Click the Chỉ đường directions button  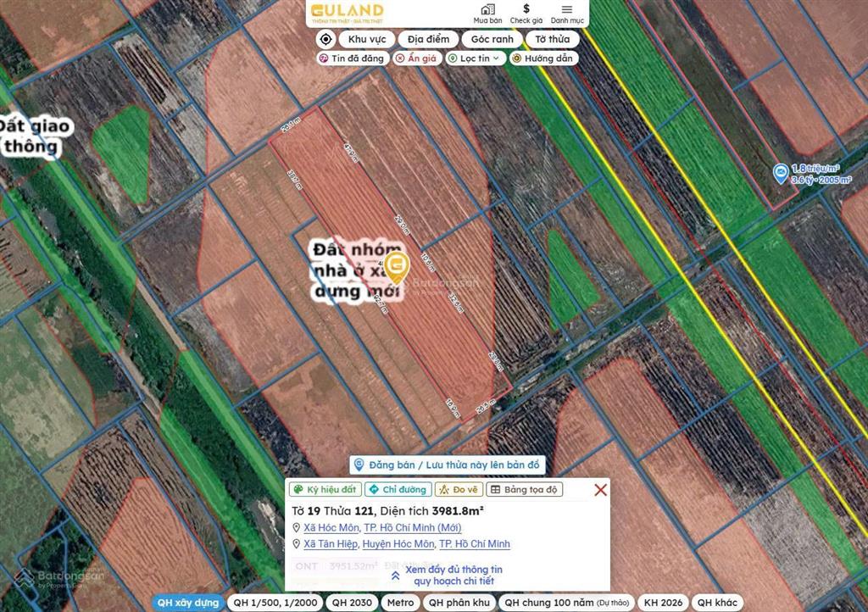[x=398, y=489]
